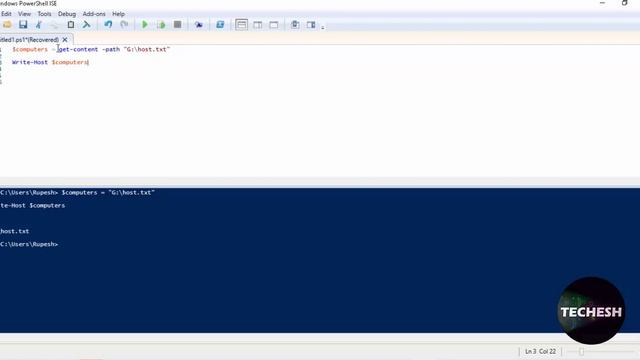Open the Help menu

118,14
